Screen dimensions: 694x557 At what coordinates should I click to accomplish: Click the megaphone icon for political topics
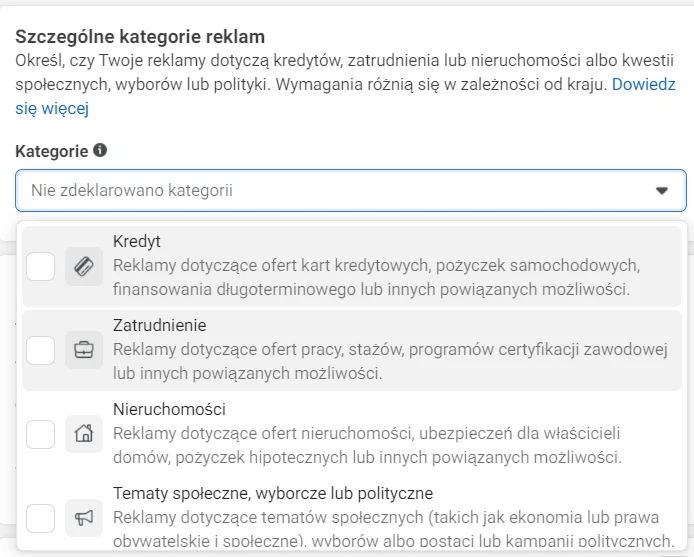(x=84, y=518)
